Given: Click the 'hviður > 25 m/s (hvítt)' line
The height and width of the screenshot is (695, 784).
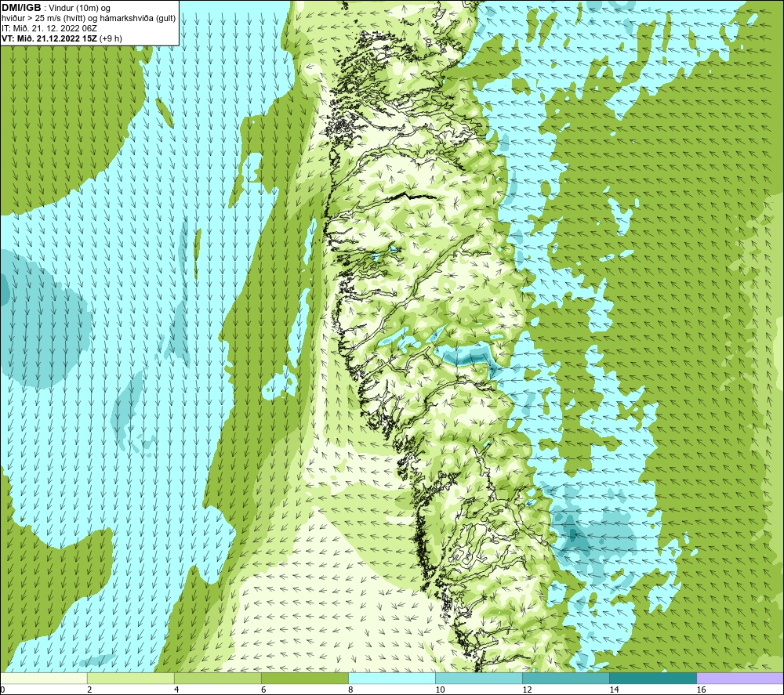Looking at the screenshot, I should (x=42, y=19).
